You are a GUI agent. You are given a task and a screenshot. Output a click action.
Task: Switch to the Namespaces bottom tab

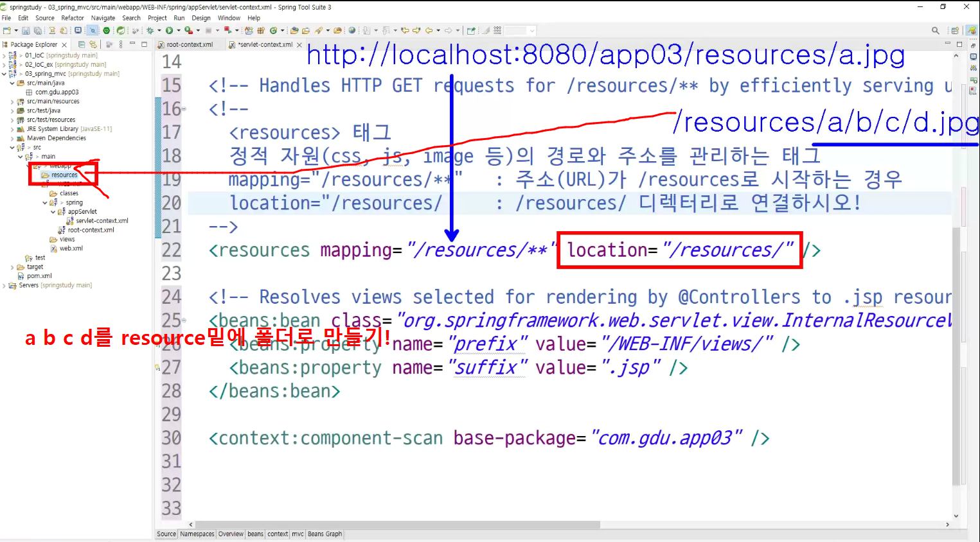197,534
